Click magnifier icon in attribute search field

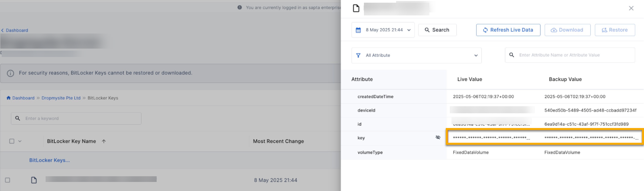point(512,55)
